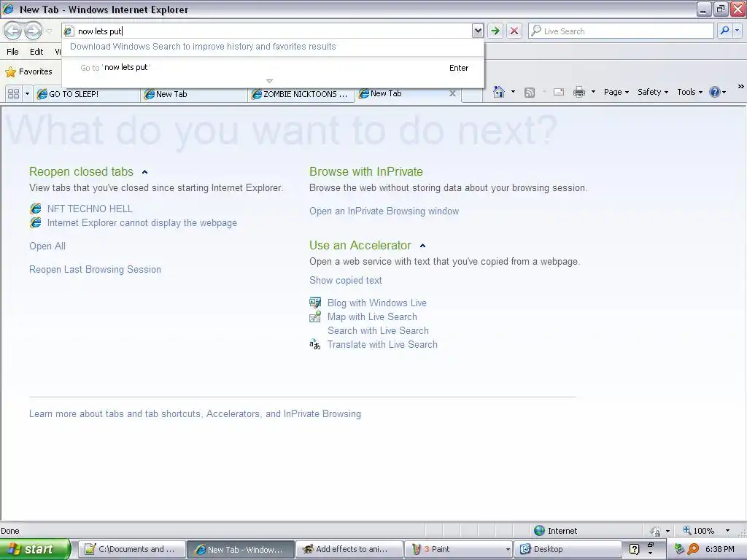Expand the command bar overflow chevron
Screen dimensions: 747x560
pyautogui.click(x=741, y=86)
